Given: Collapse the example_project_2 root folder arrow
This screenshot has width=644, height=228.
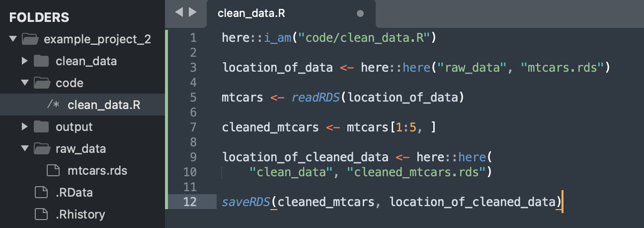Looking at the screenshot, I should pos(13,39).
